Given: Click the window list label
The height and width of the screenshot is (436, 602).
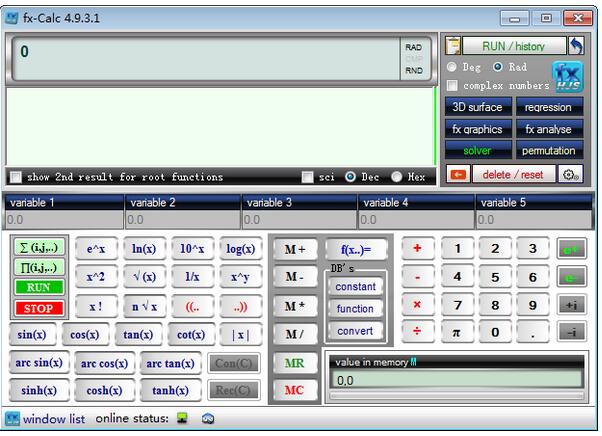Looking at the screenshot, I should (54, 419).
